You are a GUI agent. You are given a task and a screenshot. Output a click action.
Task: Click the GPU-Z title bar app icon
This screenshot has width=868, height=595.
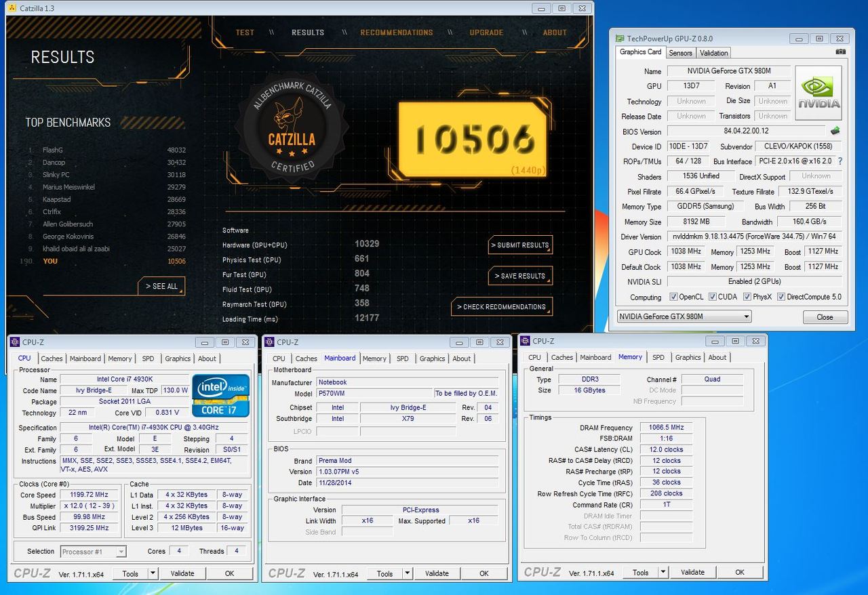(x=618, y=39)
